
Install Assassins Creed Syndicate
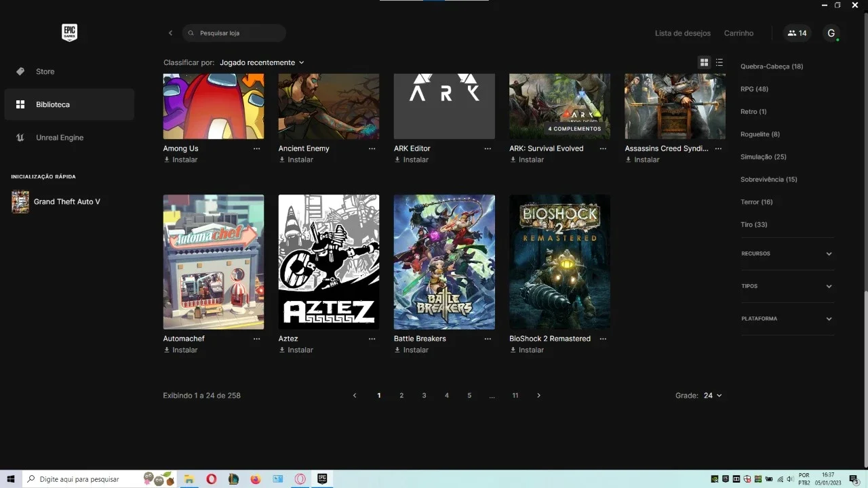(x=642, y=160)
